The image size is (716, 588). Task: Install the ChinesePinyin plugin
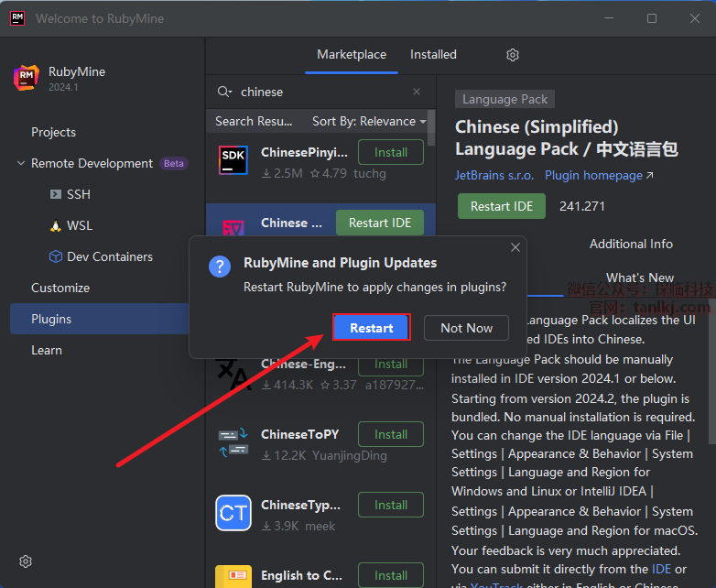pyautogui.click(x=391, y=152)
